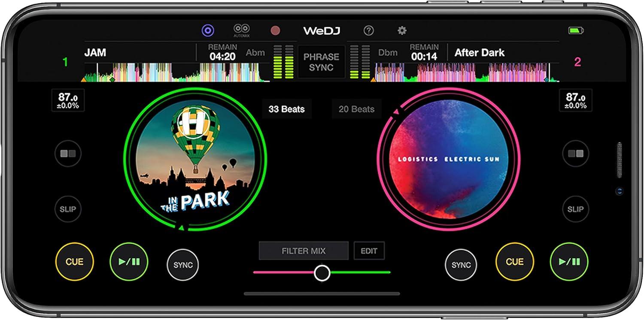Tap deck 2 pad layout icon
The image size is (644, 320).
[x=575, y=153]
